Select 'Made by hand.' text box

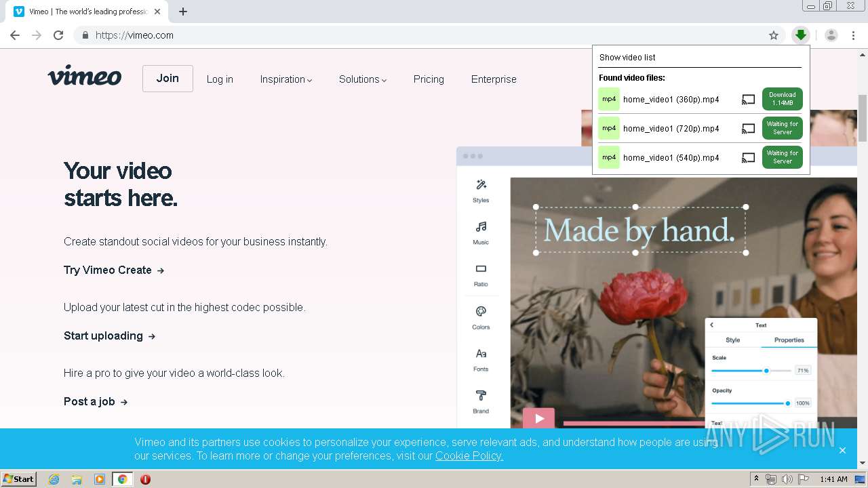(640, 230)
